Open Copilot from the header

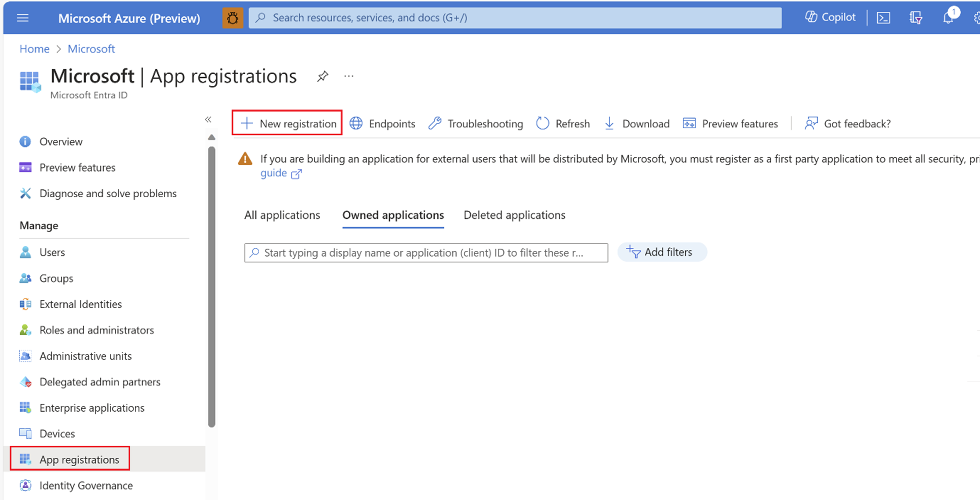point(830,17)
